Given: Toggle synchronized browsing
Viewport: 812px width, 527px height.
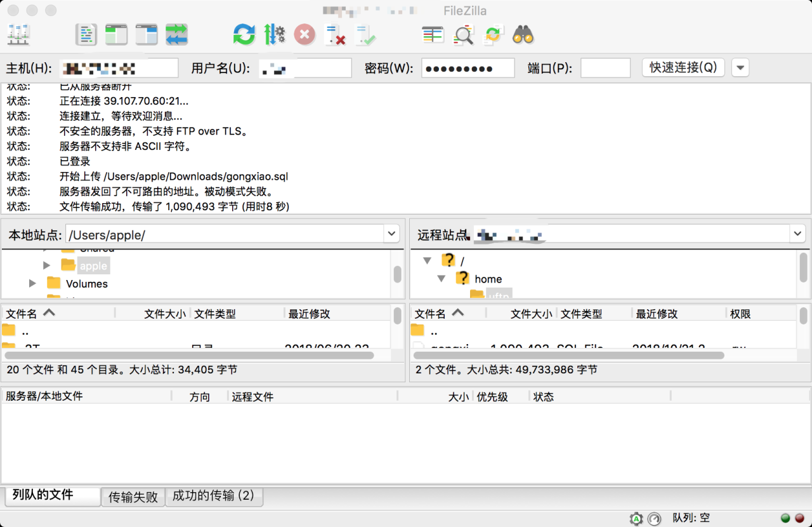Looking at the screenshot, I should pyautogui.click(x=494, y=34).
